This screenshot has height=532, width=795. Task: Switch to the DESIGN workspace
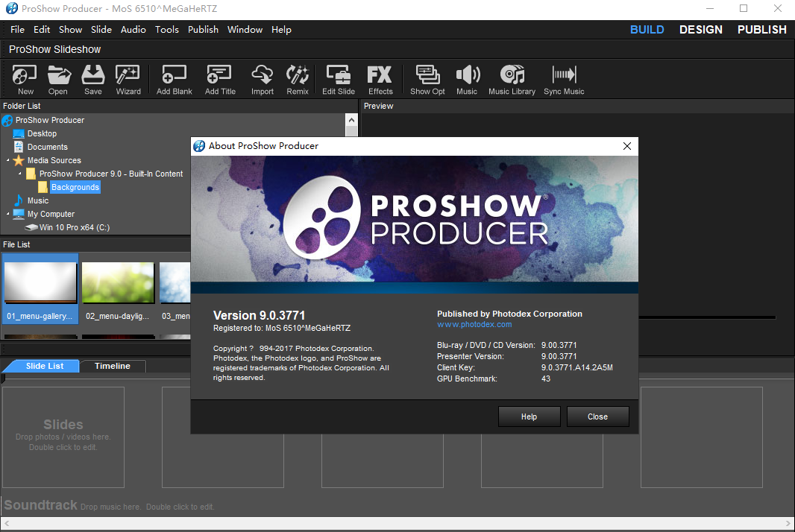(701, 30)
